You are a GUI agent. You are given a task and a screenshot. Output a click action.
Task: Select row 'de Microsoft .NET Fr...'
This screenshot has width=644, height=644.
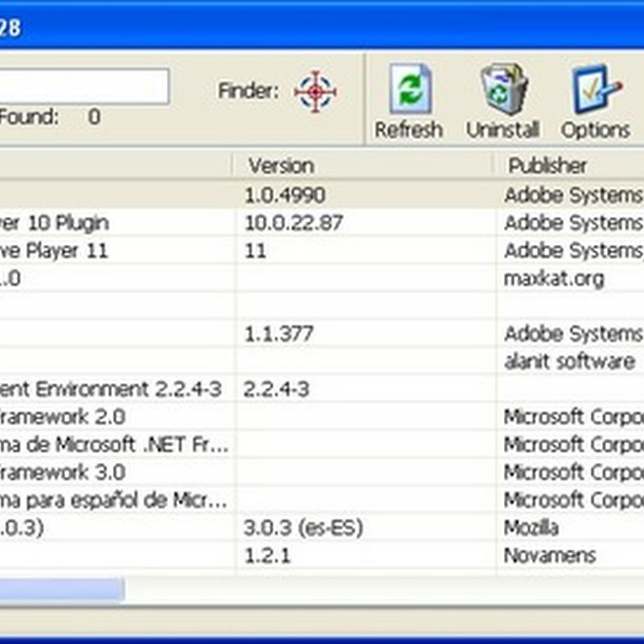tap(322, 445)
